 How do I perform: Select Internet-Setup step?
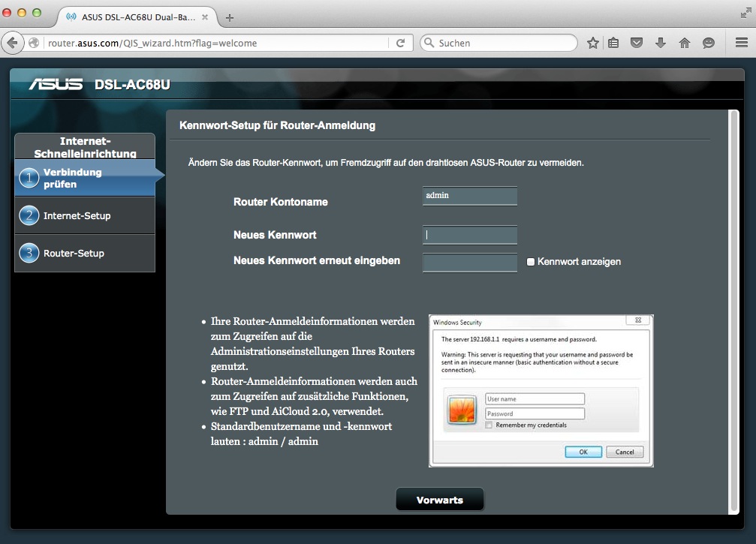pos(85,215)
